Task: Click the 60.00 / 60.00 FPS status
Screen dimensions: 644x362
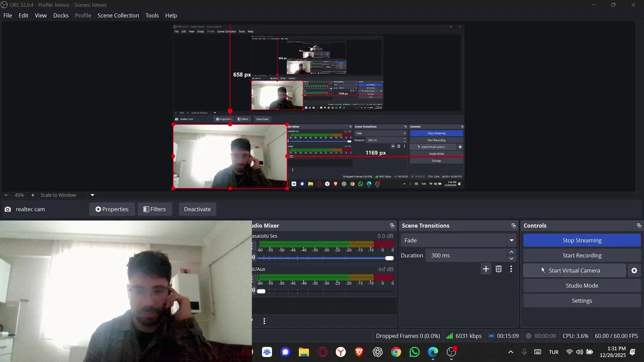Action: coord(616,336)
